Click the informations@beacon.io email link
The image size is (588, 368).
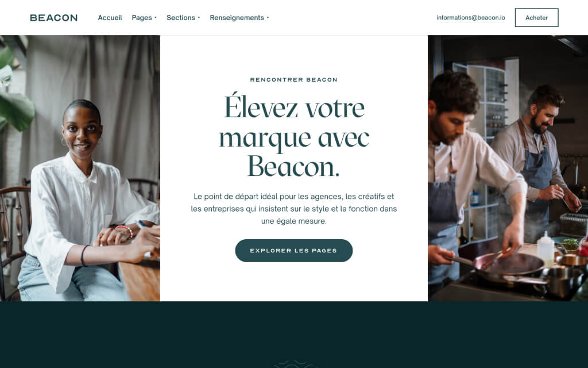tap(471, 18)
